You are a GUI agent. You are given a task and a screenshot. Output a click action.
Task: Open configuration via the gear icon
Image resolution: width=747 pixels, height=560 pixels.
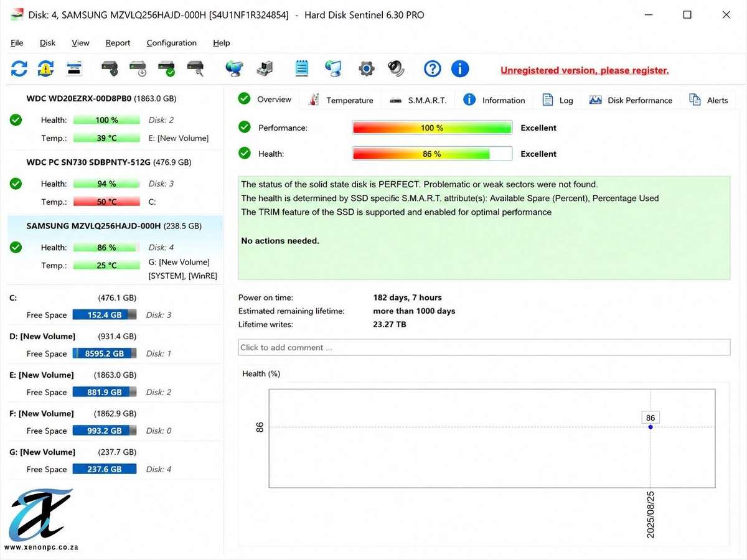pos(367,68)
